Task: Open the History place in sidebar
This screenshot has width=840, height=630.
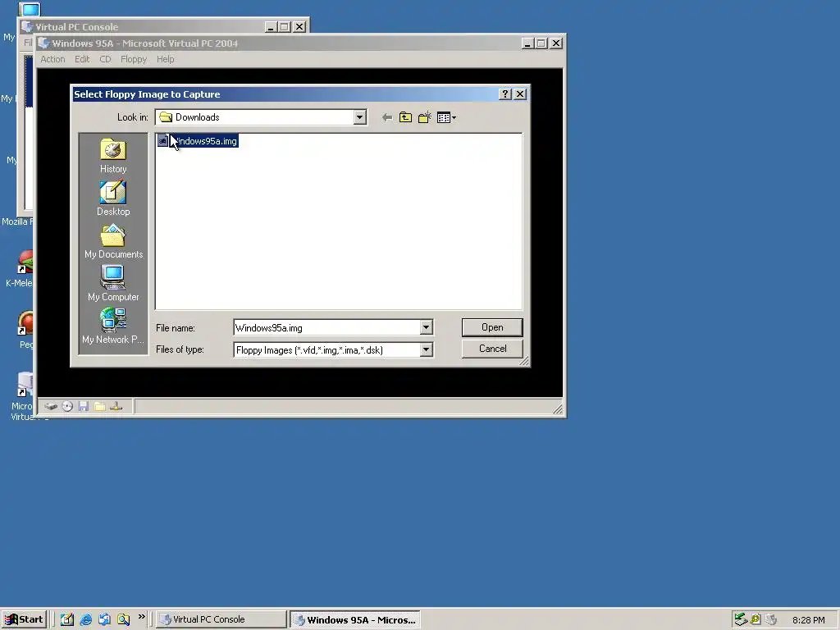Action: click(x=113, y=156)
